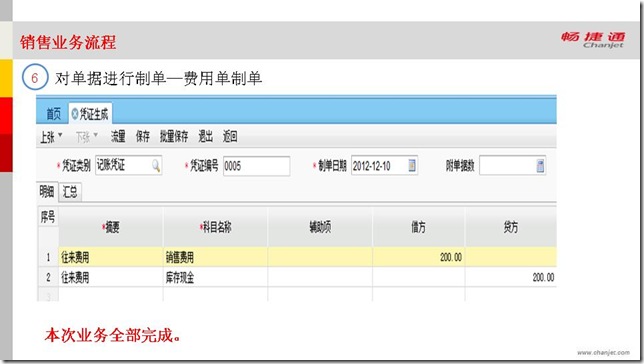Select the 凭证生成 tab
Screen dimensions: 644x364
click(90, 114)
